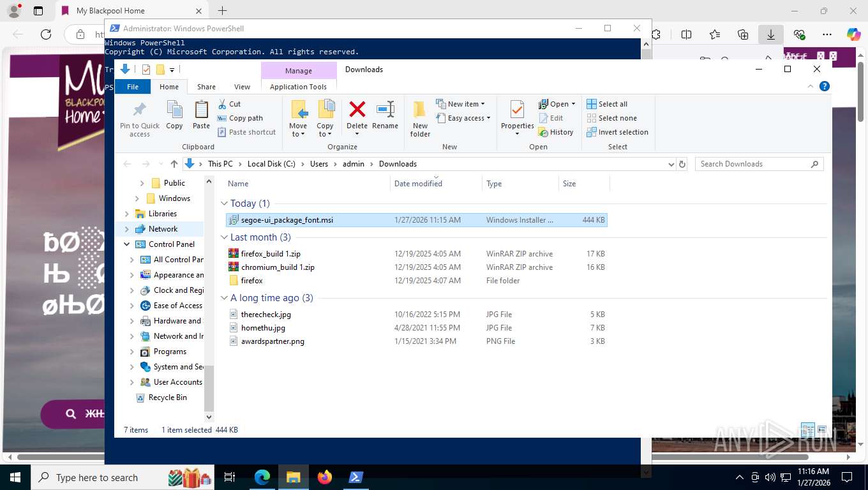The width and height of the screenshot is (868, 490).
Task: Click Copy path in Clipboard group
Action: [x=240, y=118]
